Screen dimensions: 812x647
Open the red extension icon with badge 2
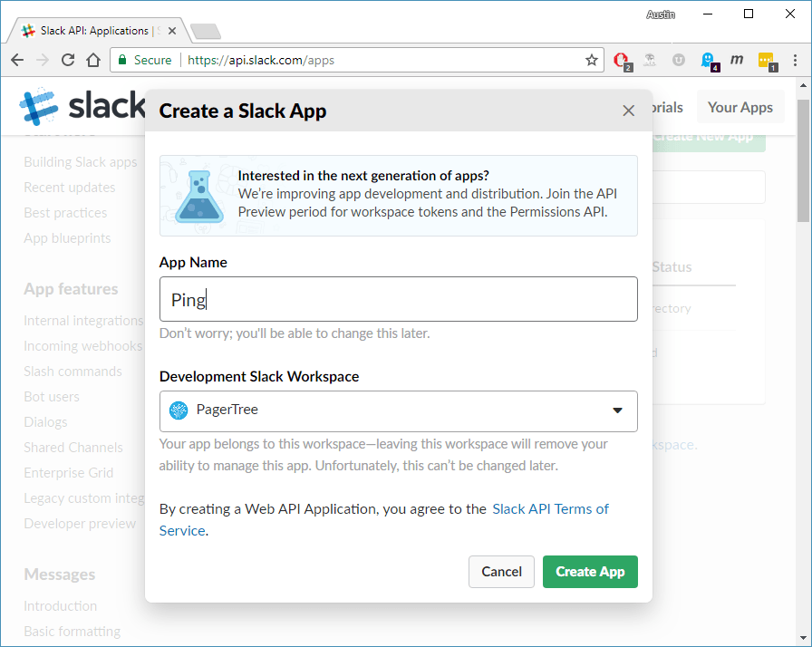[x=622, y=61]
